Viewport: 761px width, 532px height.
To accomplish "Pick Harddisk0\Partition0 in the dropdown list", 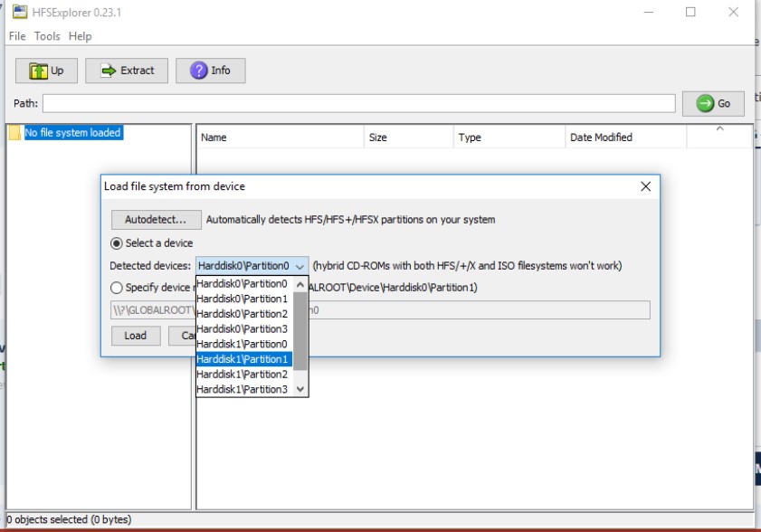I will [x=244, y=284].
